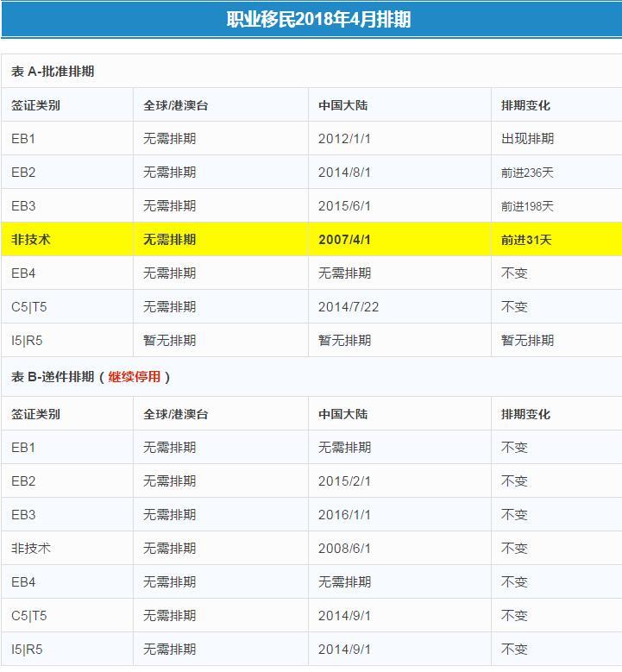Click the 前进236天 cell
622x672 pixels.
pyautogui.click(x=527, y=173)
